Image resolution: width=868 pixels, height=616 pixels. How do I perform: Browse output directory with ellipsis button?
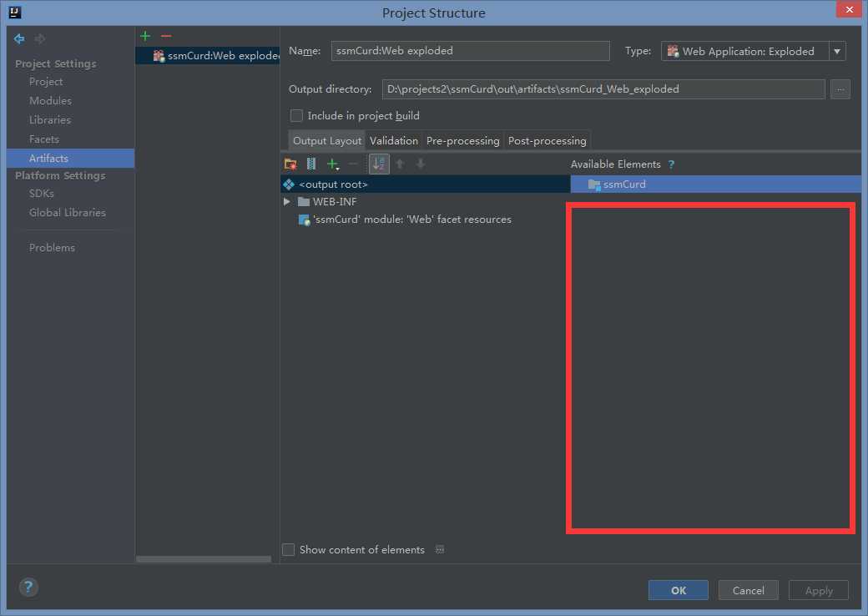840,89
